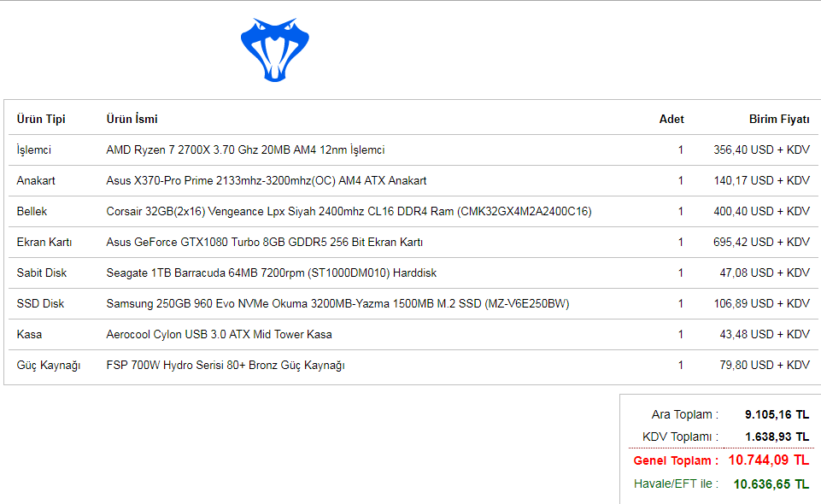Click the 'Birim Fiyatı' column header
821x504 pixels.
(x=779, y=120)
